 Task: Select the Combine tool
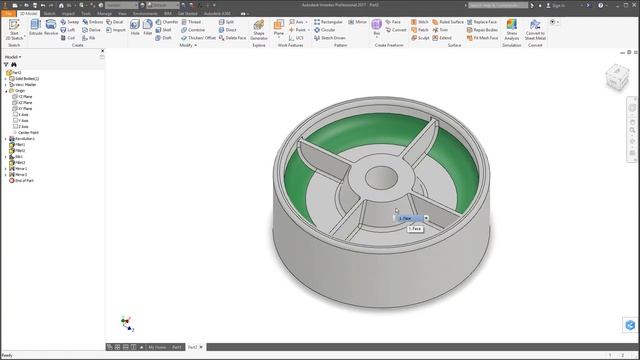coord(193,30)
